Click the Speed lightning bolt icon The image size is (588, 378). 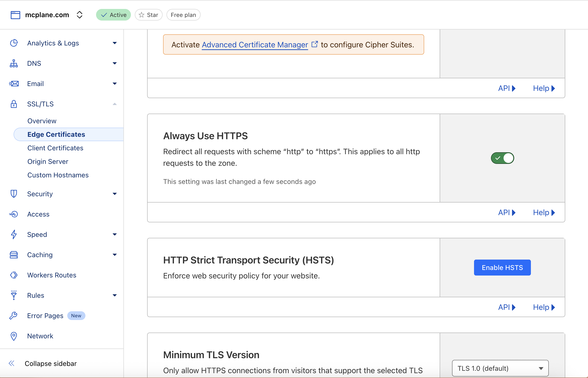[14, 234]
